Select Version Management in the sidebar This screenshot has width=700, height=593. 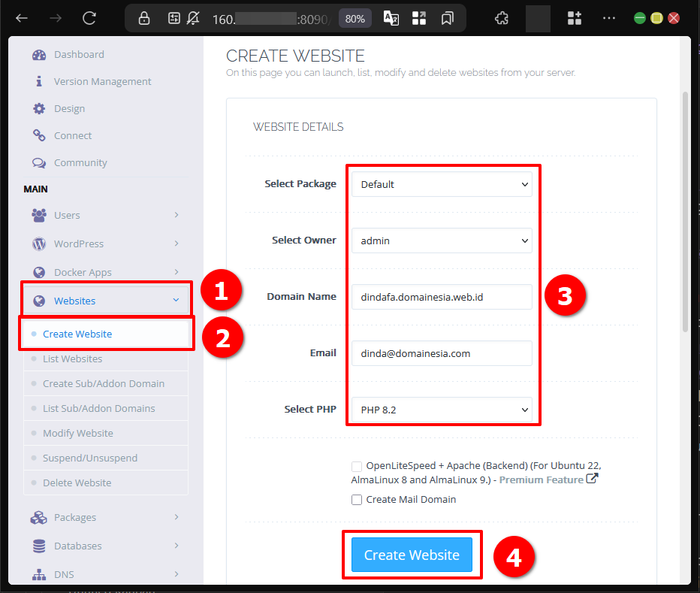(x=102, y=81)
